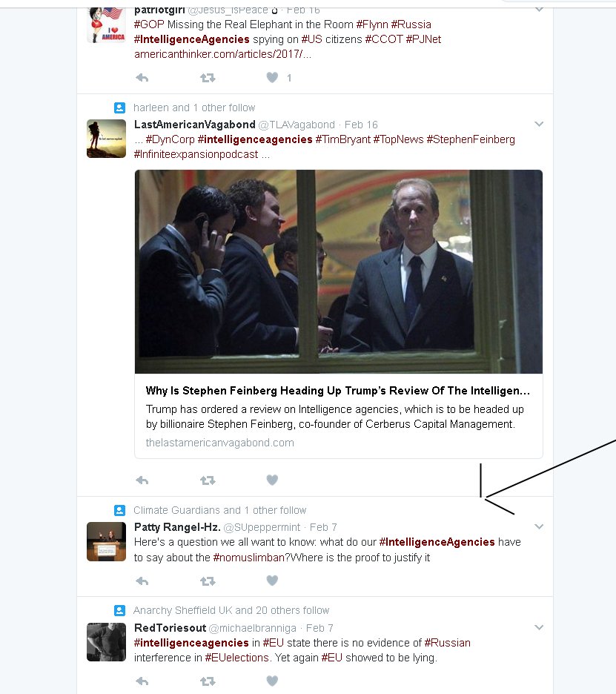Click the #GOP hashtag
This screenshot has width=616, height=694.
[149, 24]
